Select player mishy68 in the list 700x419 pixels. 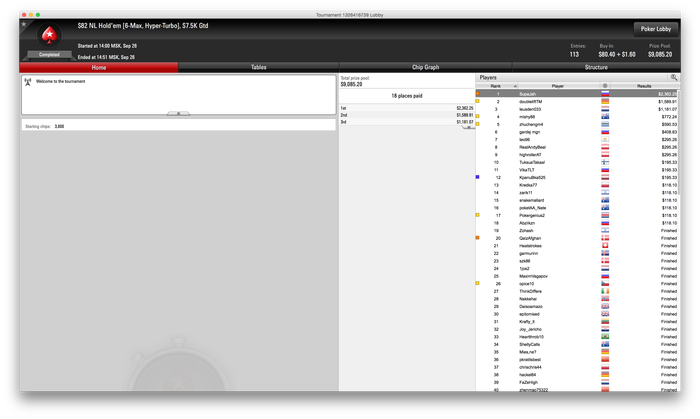pos(527,117)
